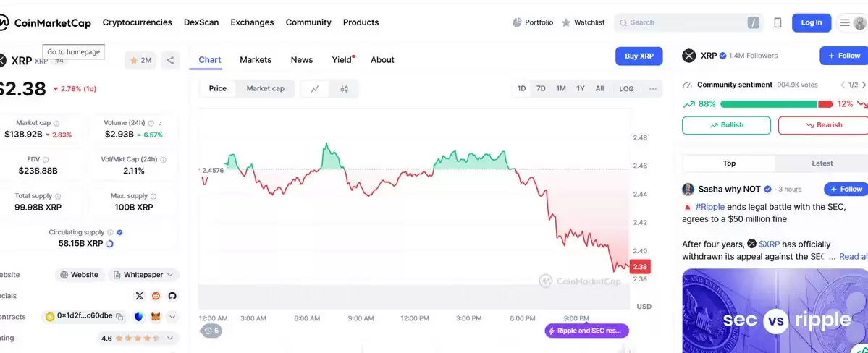Click the MetaMask fox icon

coord(156,317)
